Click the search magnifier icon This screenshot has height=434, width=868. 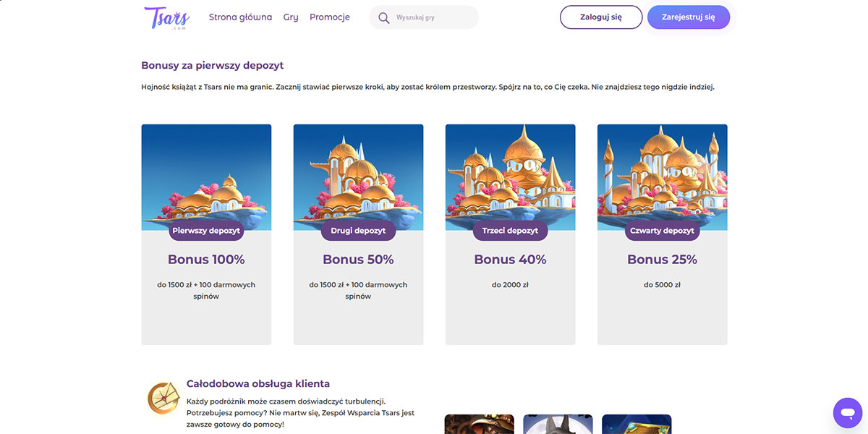(384, 17)
